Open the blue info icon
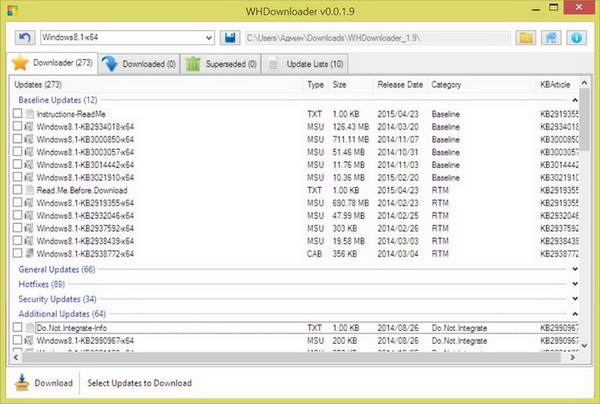The width and height of the screenshot is (600, 404). pos(576,38)
